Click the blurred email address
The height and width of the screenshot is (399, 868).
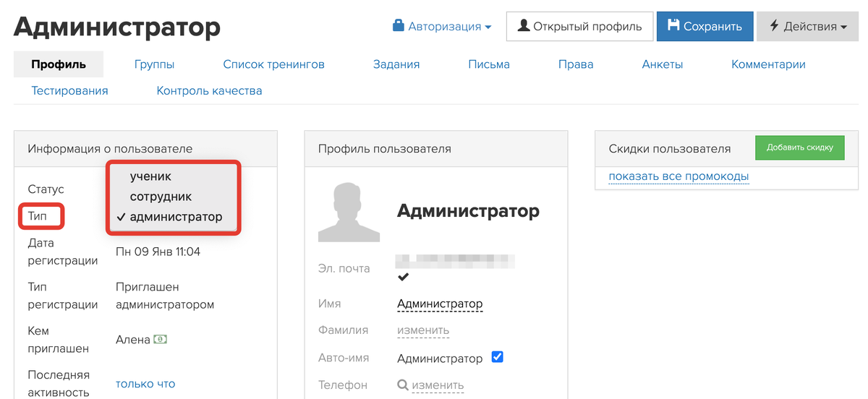click(456, 260)
